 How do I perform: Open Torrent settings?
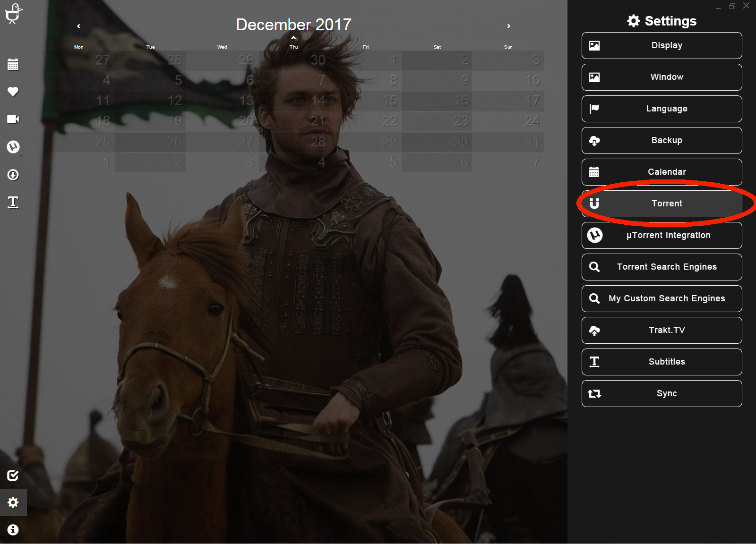pyautogui.click(x=662, y=204)
